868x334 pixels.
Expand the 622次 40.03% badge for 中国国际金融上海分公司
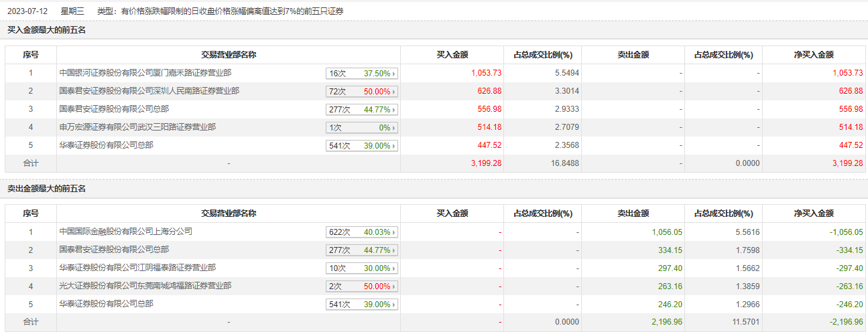coord(362,232)
